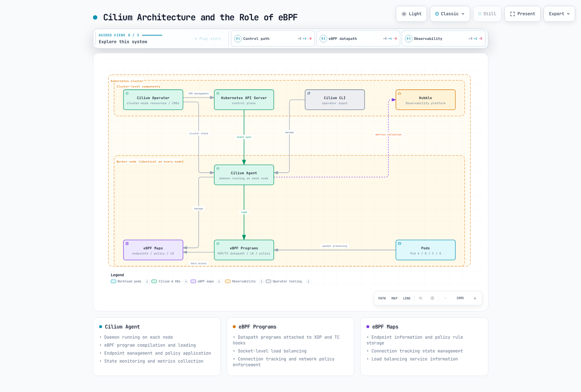This screenshot has width=581, height=392.
Task: Open the search magnifier in the canvas toolbar
Action: pos(420,298)
